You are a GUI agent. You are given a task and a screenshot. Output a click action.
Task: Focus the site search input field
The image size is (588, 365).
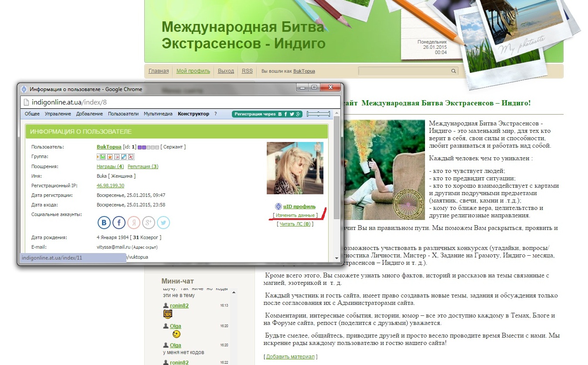pos(404,71)
